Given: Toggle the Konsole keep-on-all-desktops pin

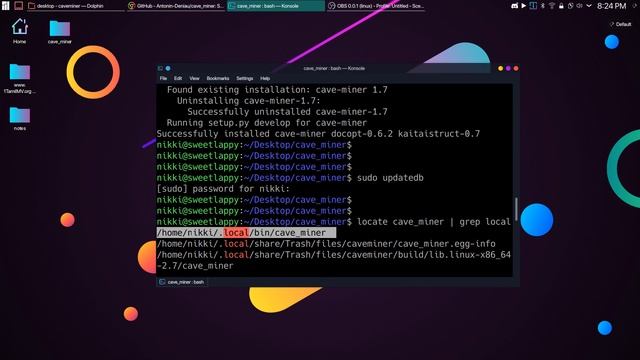Looking at the screenshot, I should [x=168, y=69].
